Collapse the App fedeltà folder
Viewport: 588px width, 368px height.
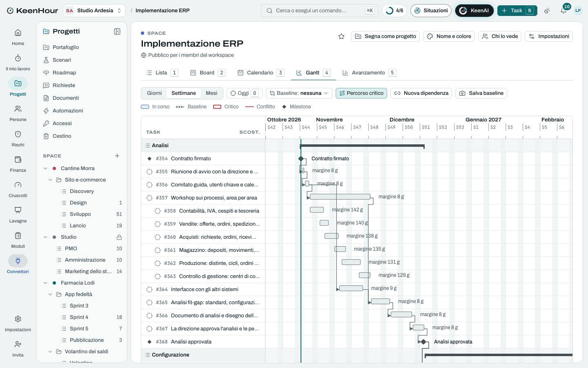click(50, 294)
